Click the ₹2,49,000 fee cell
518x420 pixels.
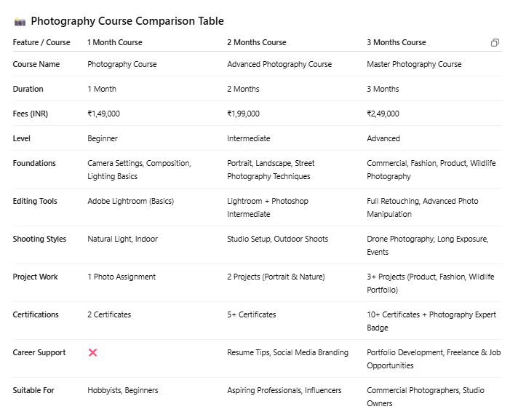coord(383,114)
